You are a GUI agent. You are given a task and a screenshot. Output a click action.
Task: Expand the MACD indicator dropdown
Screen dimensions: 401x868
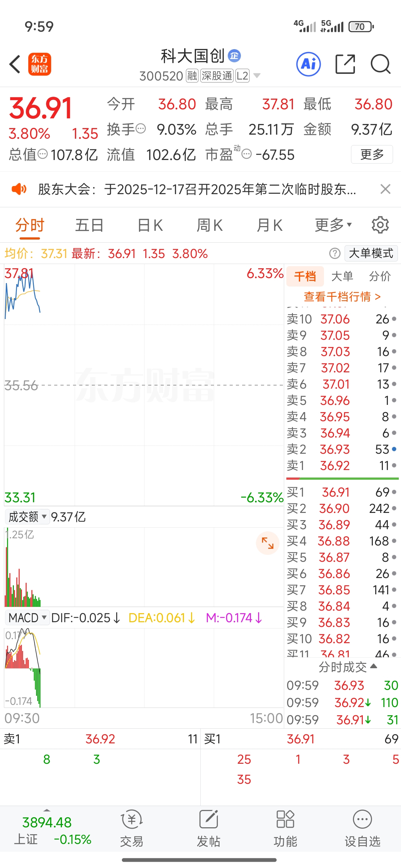[x=27, y=617]
